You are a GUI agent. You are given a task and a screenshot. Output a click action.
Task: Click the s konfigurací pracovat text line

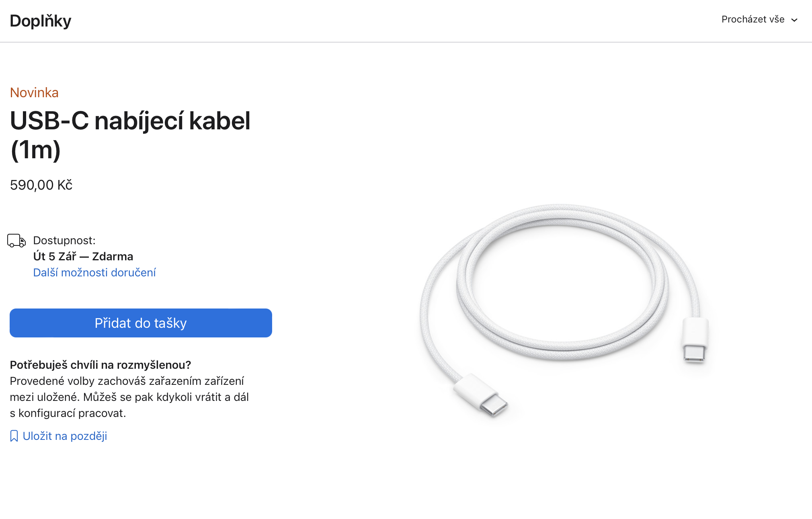pyautogui.click(x=68, y=413)
